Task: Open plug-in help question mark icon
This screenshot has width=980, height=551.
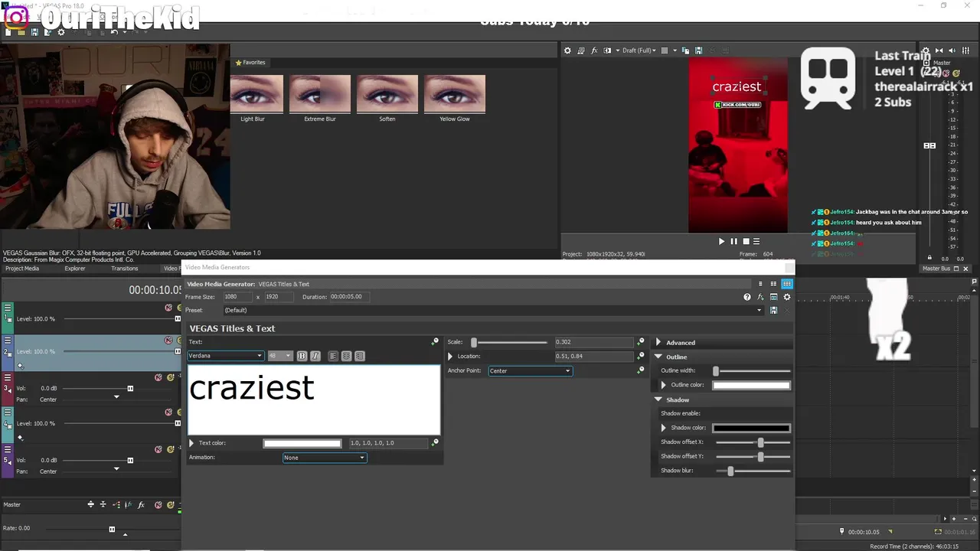Action: click(x=747, y=297)
